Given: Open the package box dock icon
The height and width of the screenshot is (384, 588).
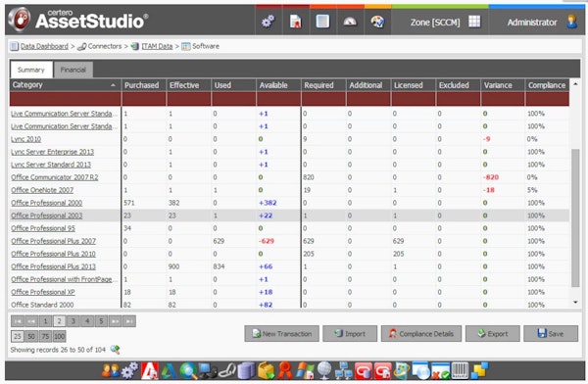Looking at the screenshot, I should [x=266, y=371].
